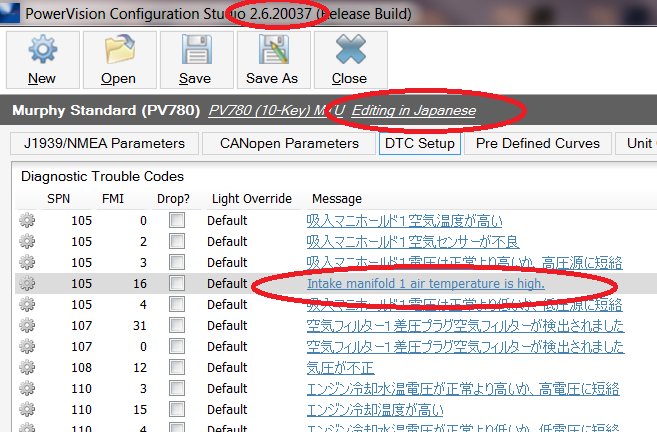
Task: Click the gear icon for SPN 105 FMI 16
Action: click(x=27, y=283)
